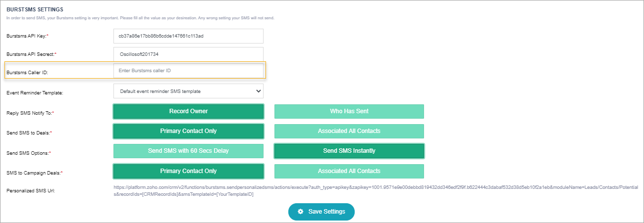The height and width of the screenshot is (223, 644).
Task: Click the Burstsms API Secrect input field
Action: (188, 54)
